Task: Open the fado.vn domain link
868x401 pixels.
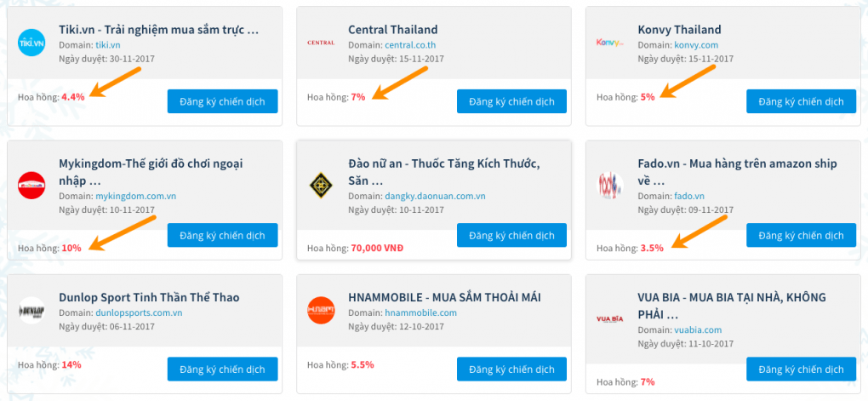Action: click(689, 196)
